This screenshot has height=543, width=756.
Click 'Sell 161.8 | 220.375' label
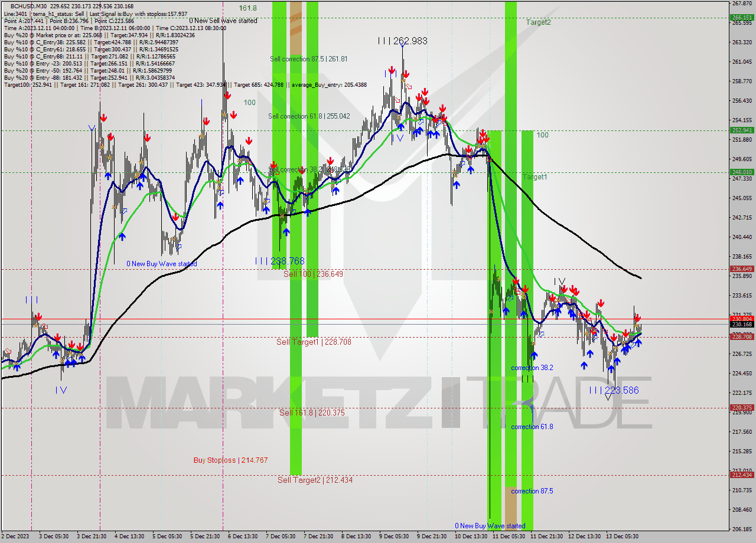point(312,413)
